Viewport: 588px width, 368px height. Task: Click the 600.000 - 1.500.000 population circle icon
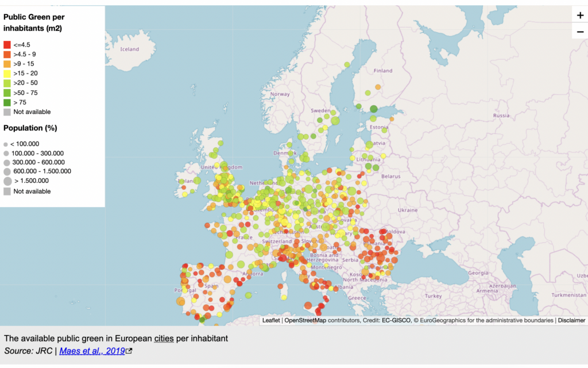pyautogui.click(x=7, y=171)
